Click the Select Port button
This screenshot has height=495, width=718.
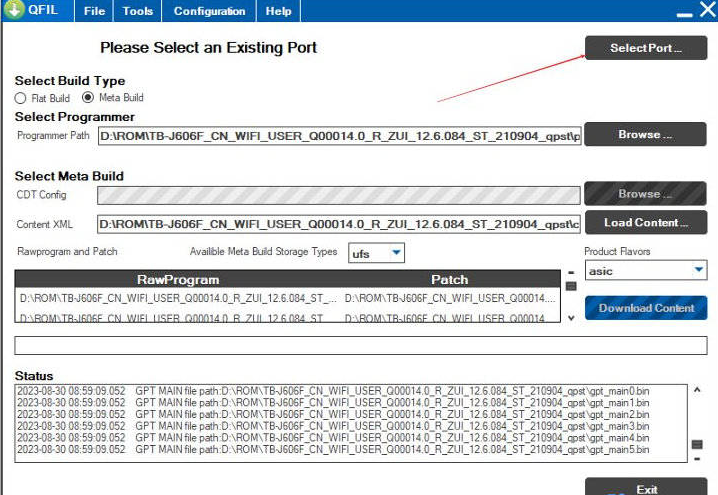[x=646, y=48]
